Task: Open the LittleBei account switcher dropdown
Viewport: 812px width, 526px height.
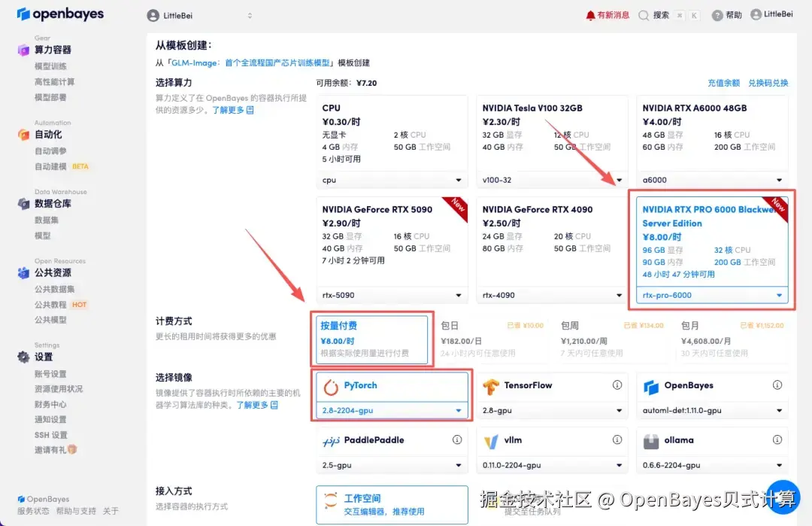Action: pyautogui.click(x=200, y=16)
